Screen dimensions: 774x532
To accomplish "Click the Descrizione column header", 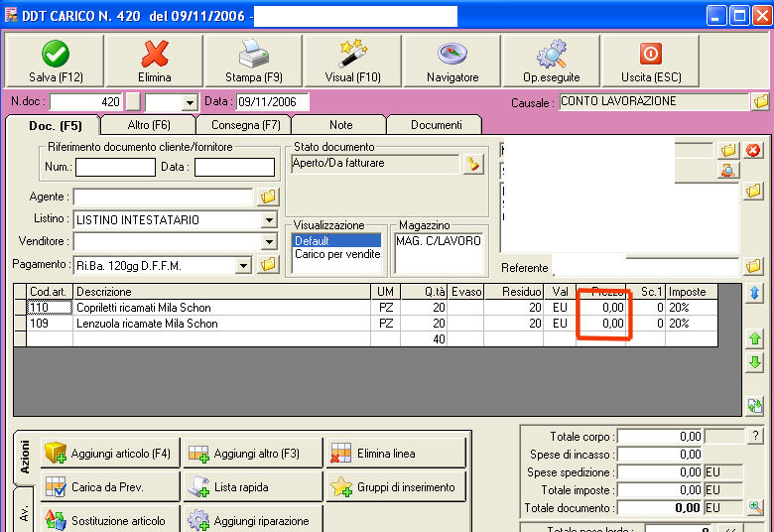I will coord(222,292).
